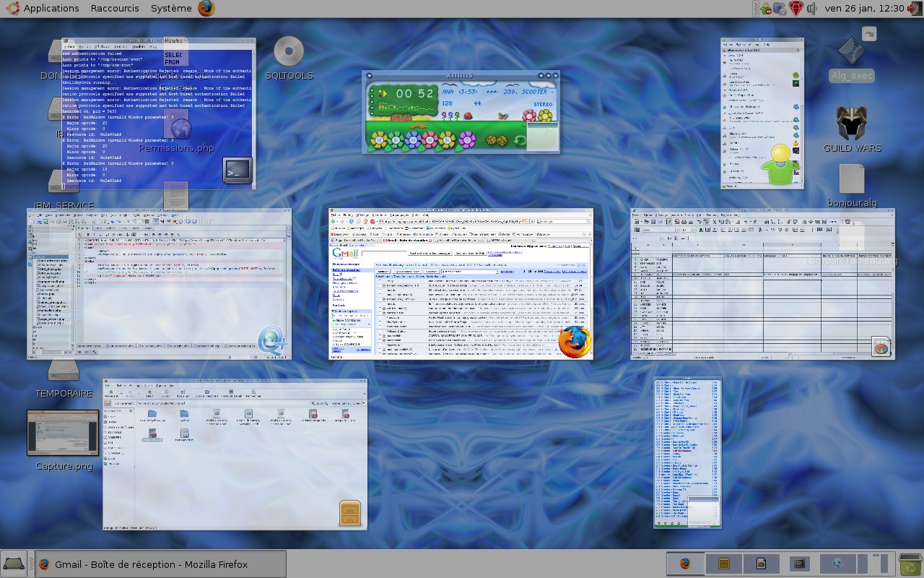Skip to next track in XMMS

(447, 139)
